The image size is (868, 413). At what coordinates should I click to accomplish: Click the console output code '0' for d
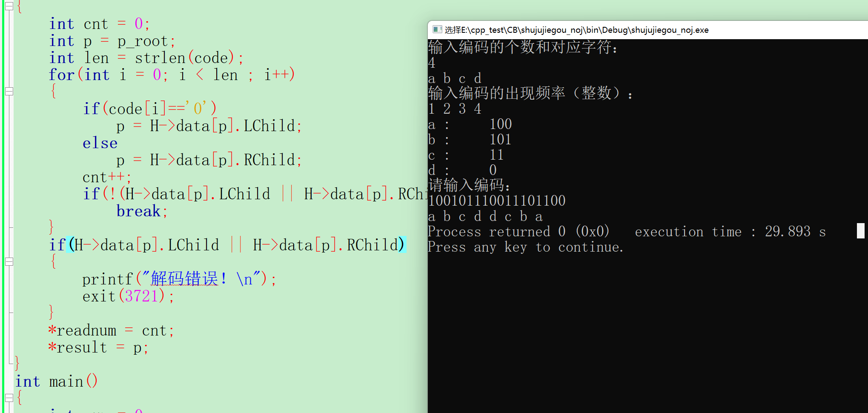click(493, 170)
